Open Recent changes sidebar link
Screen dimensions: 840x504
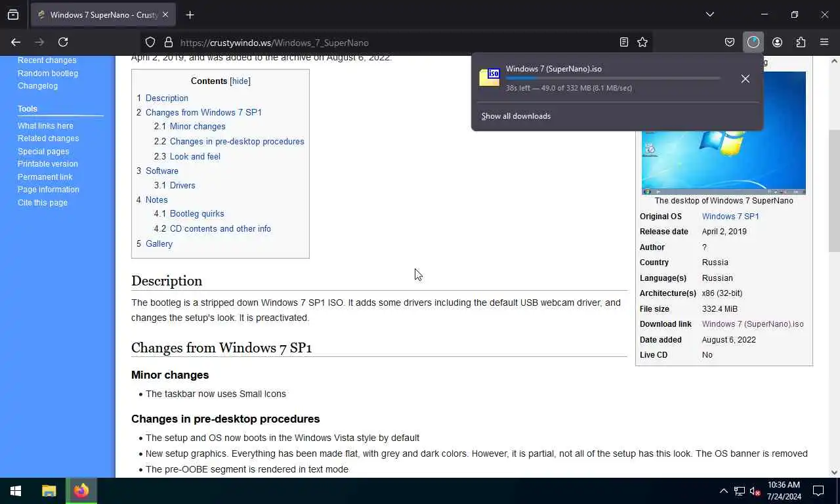[x=47, y=60]
